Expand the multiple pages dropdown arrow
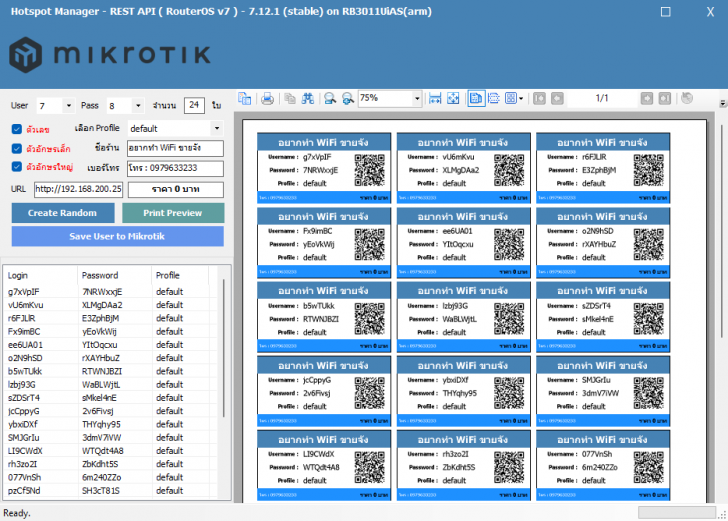 point(521,98)
